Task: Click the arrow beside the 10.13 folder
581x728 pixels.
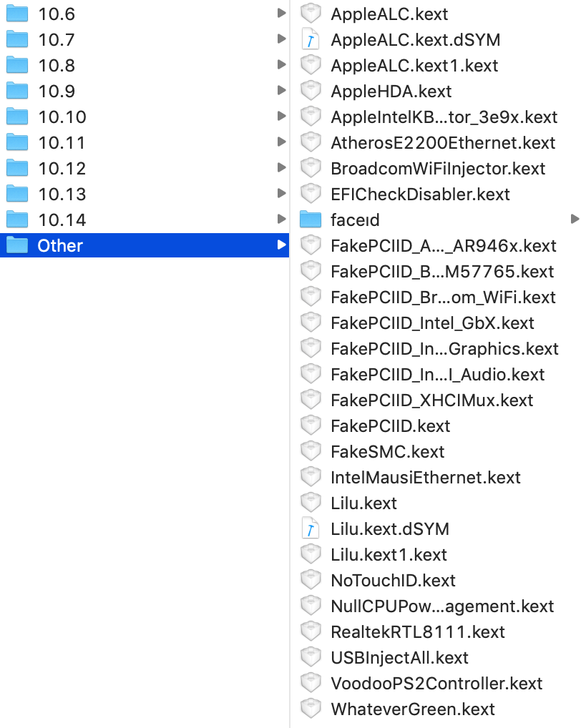Action: click(279, 193)
